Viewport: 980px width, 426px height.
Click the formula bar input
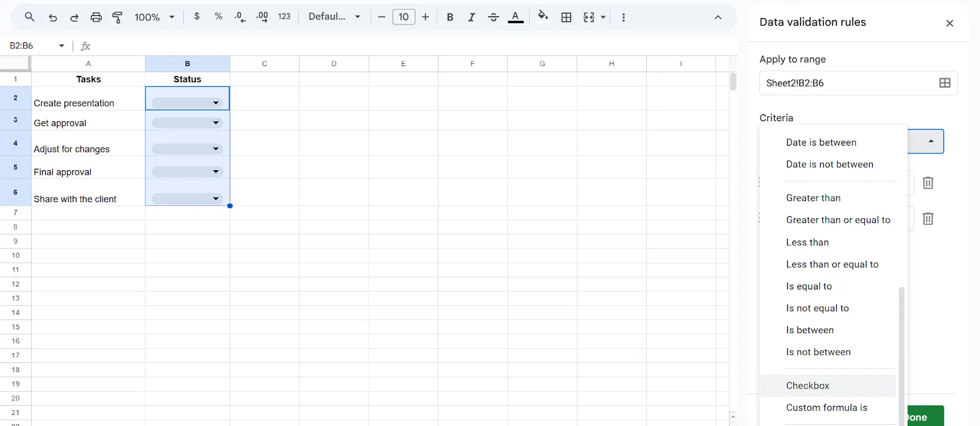(x=413, y=46)
